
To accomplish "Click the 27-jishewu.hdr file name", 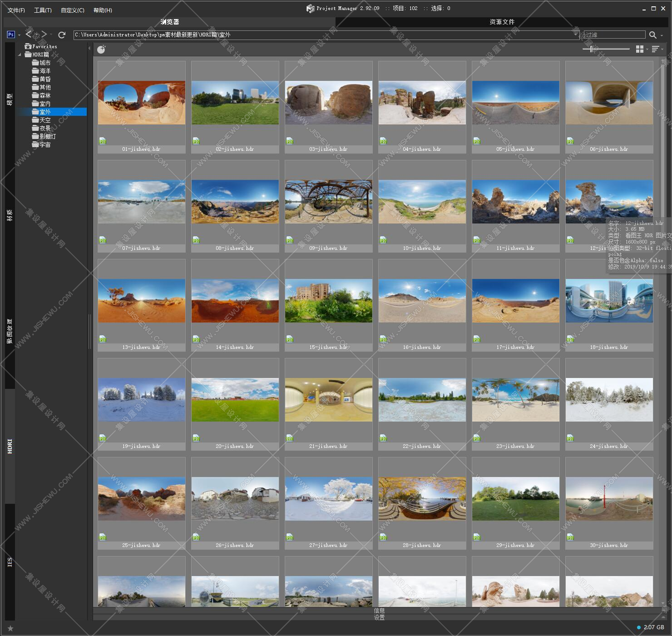I will (x=328, y=545).
